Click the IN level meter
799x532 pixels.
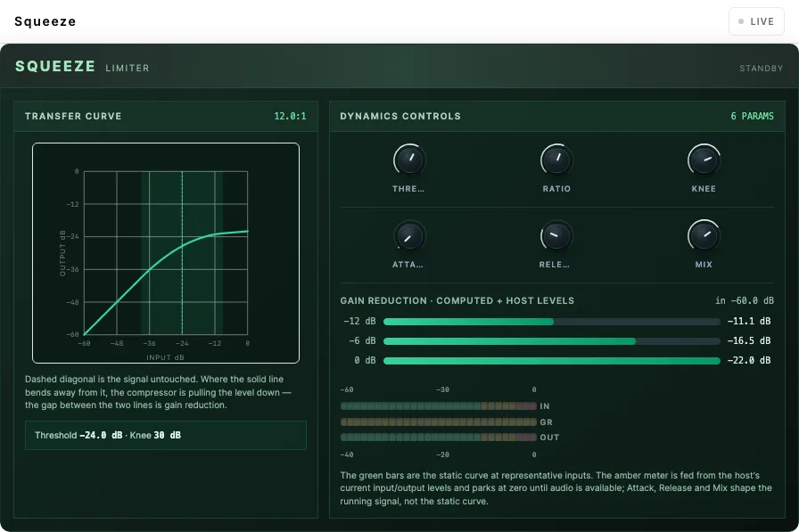438,406
